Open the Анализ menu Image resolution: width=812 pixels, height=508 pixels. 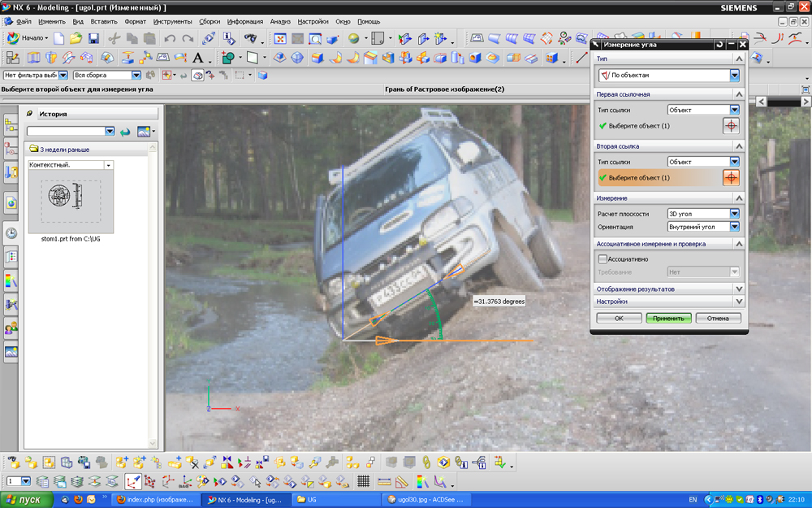[x=279, y=21]
